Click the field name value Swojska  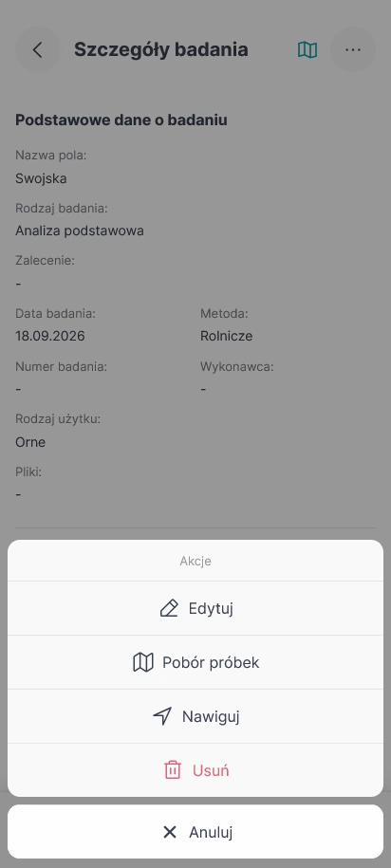[41, 178]
